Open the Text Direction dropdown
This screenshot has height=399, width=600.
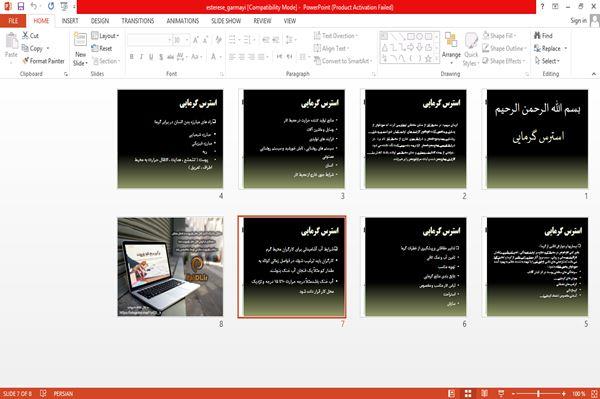point(336,36)
